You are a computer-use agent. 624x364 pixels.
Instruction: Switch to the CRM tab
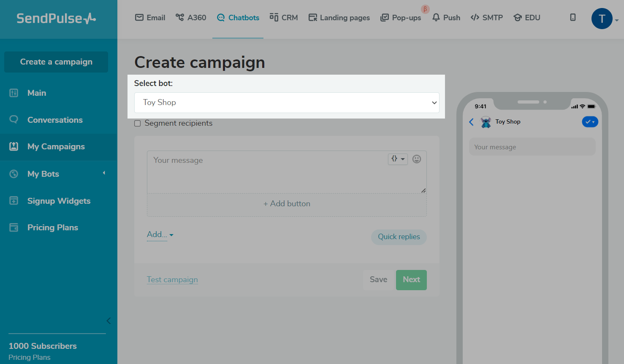pos(284,18)
